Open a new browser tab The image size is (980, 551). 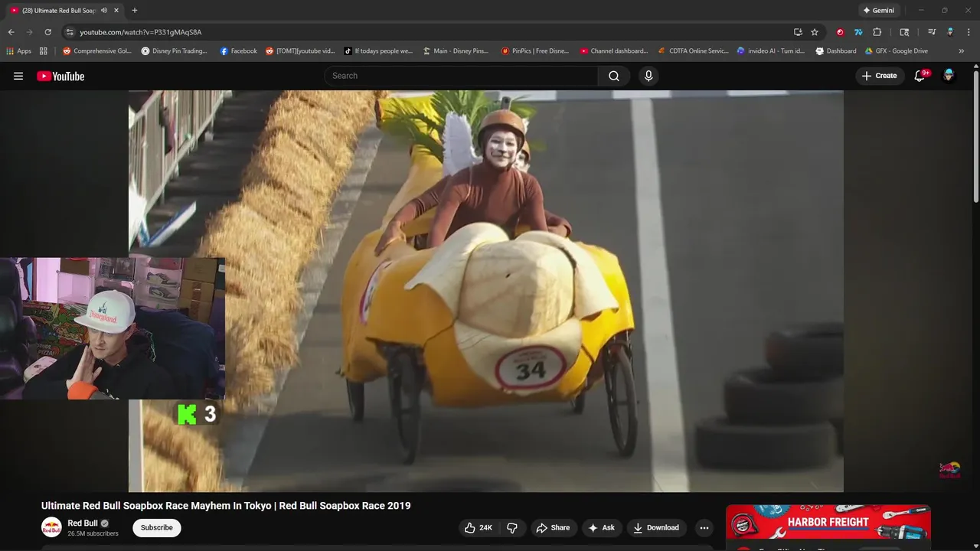tap(135, 11)
